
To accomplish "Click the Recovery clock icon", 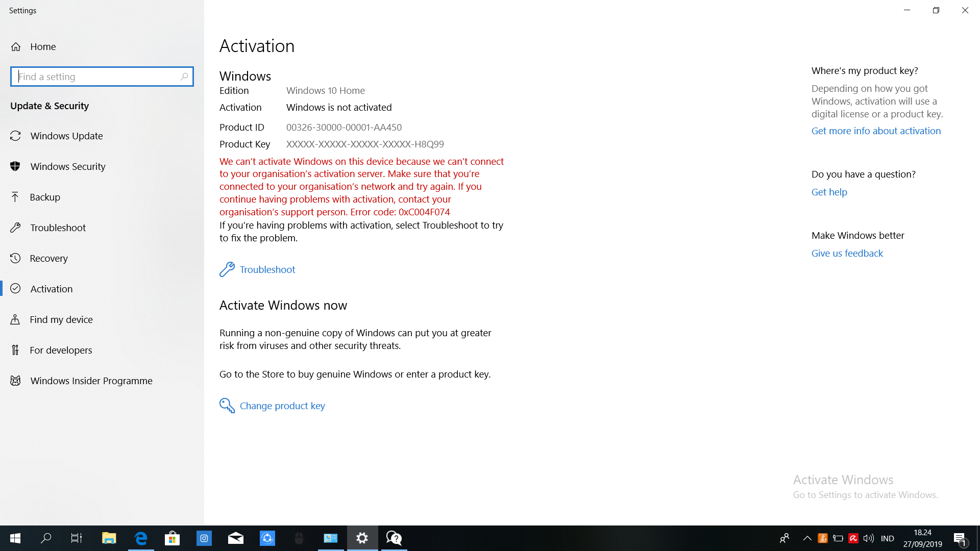I will [15, 258].
